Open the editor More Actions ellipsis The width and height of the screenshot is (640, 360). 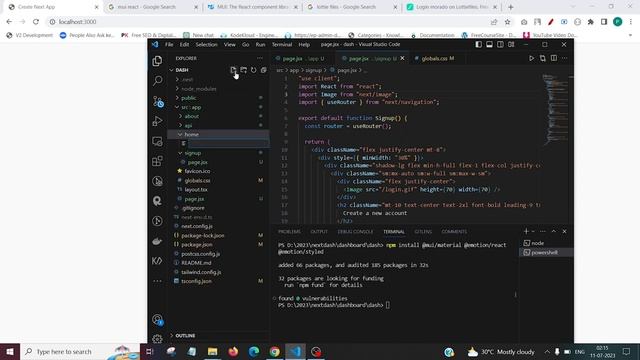click(564, 58)
